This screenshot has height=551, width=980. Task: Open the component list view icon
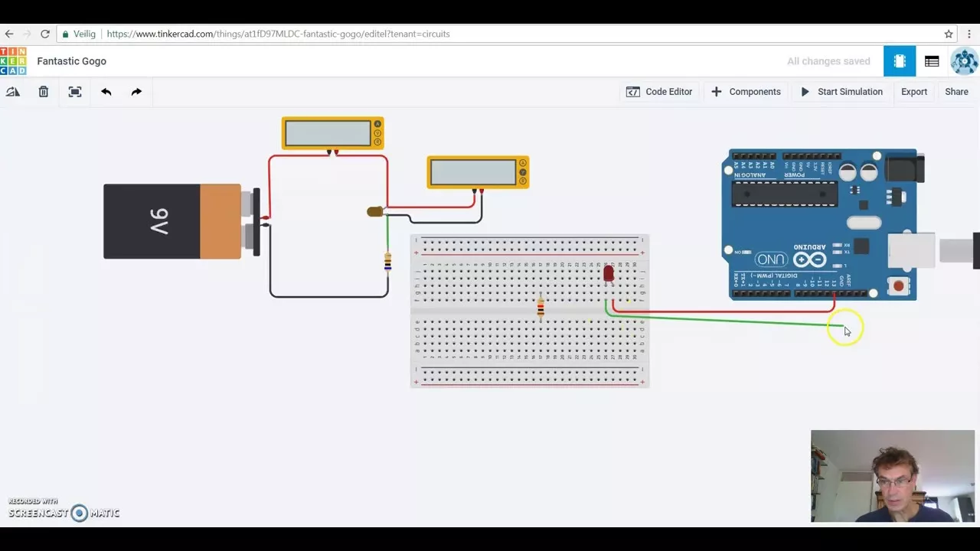coord(932,61)
